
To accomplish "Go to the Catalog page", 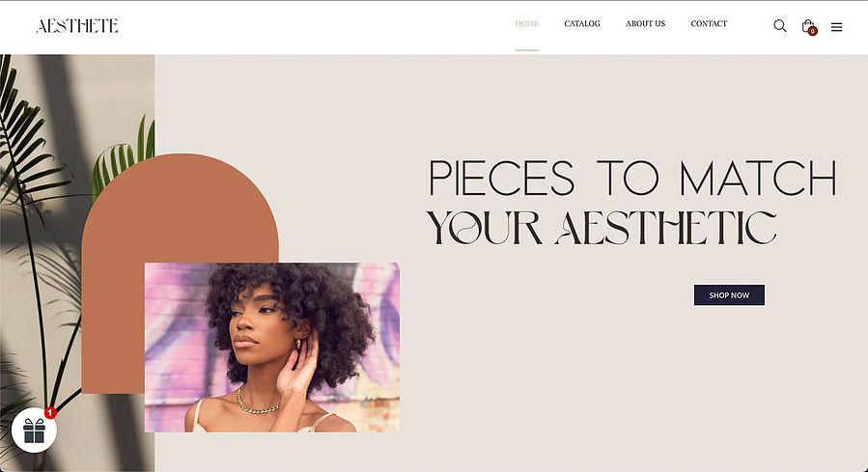I will point(582,24).
